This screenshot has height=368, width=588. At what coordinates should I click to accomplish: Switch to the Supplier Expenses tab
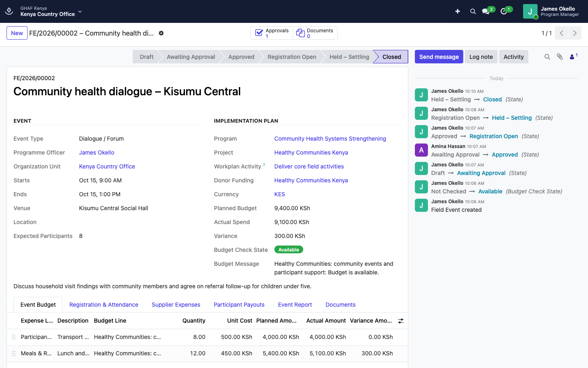[176, 305]
